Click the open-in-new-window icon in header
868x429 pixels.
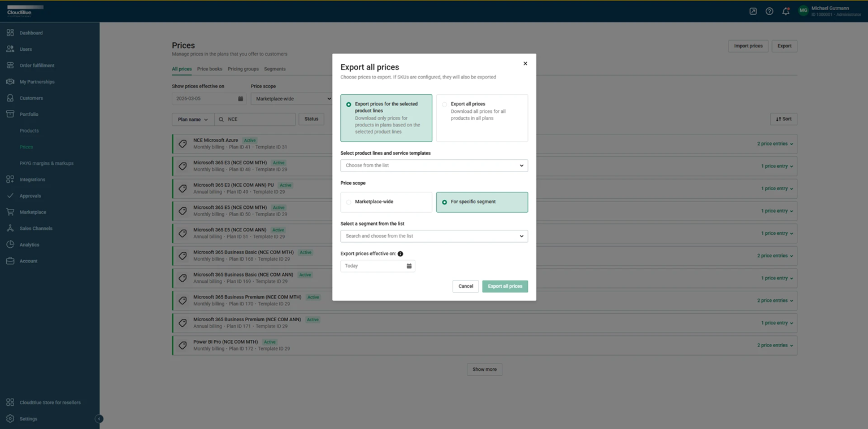pos(753,11)
